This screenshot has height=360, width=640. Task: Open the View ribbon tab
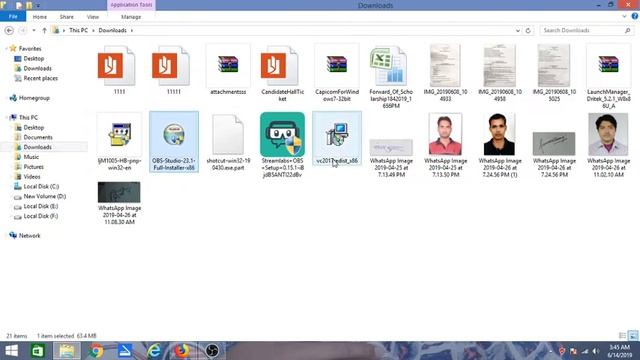click(x=93, y=17)
